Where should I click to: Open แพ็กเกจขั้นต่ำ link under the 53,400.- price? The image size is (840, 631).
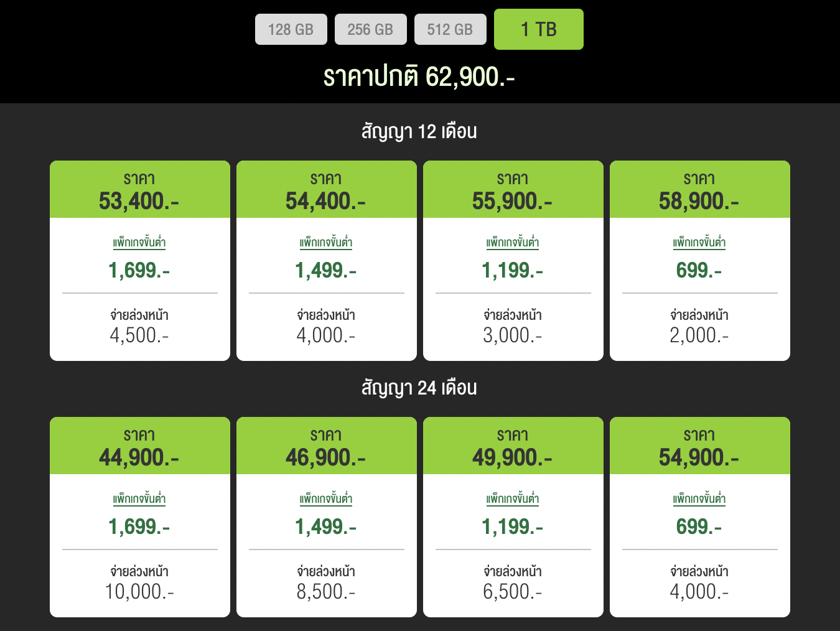pyautogui.click(x=139, y=243)
